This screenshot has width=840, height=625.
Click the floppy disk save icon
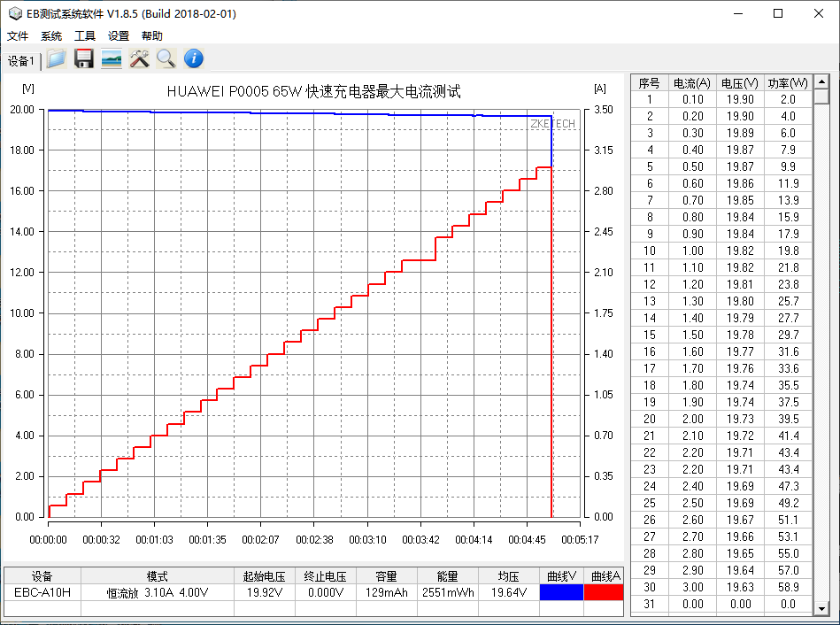point(84,59)
